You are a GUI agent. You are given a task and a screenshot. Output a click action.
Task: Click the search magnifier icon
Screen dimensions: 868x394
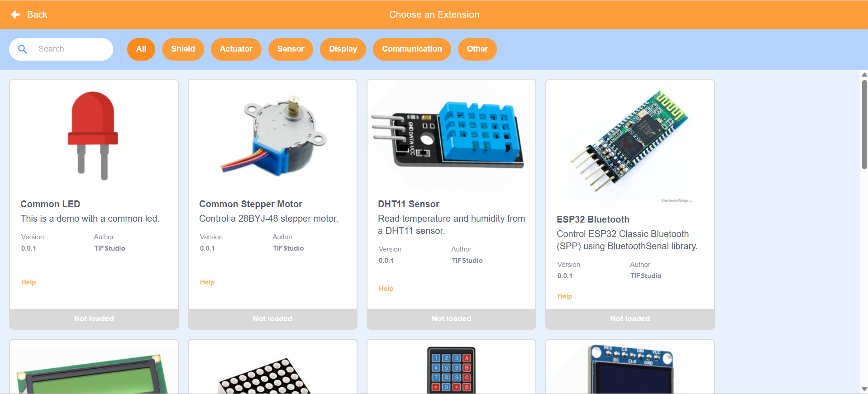23,49
